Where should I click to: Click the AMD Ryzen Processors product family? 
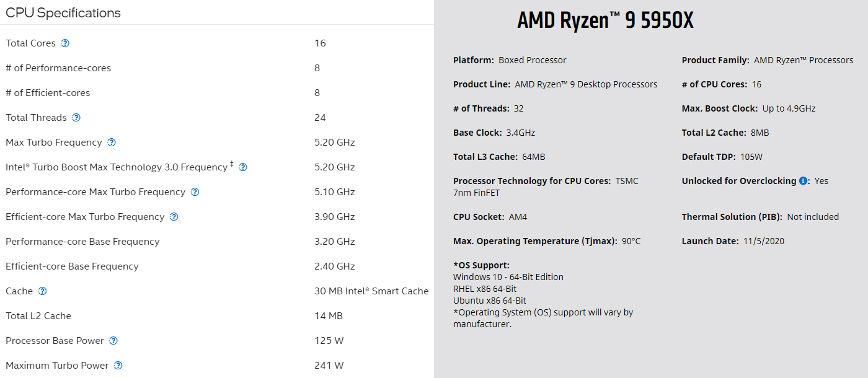click(x=804, y=60)
